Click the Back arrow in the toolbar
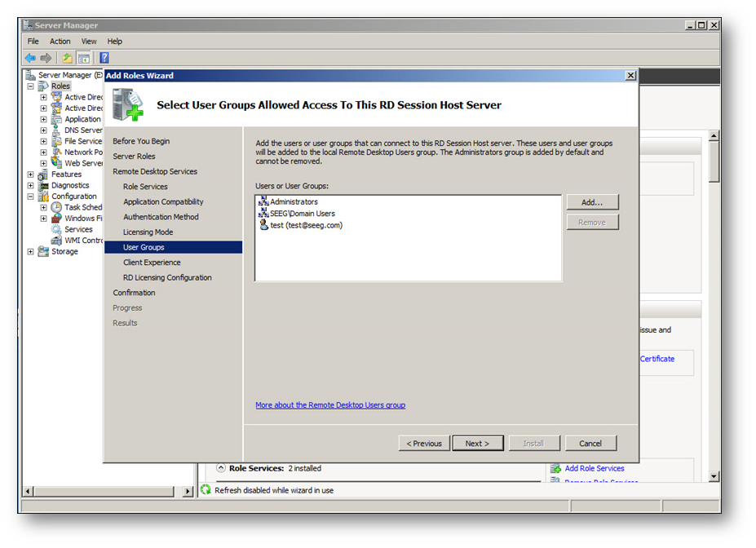Image resolution: width=756 pixels, height=548 pixels. click(x=30, y=58)
